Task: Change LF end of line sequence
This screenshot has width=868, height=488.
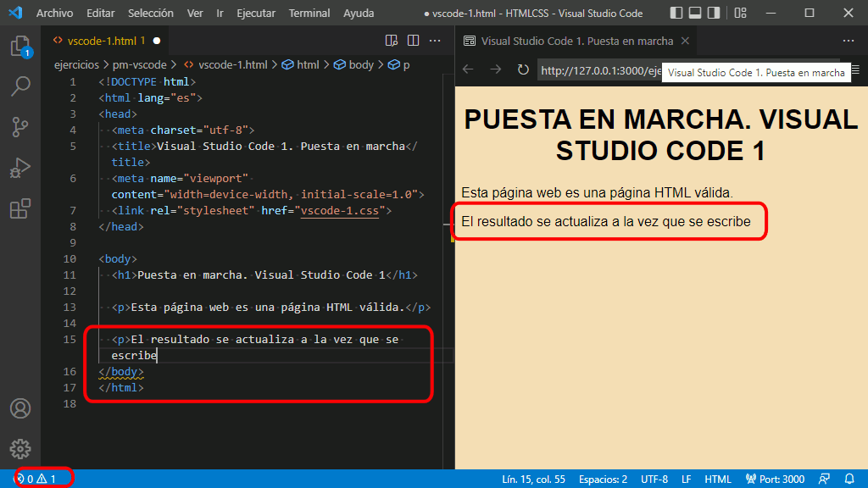Action: [687, 480]
